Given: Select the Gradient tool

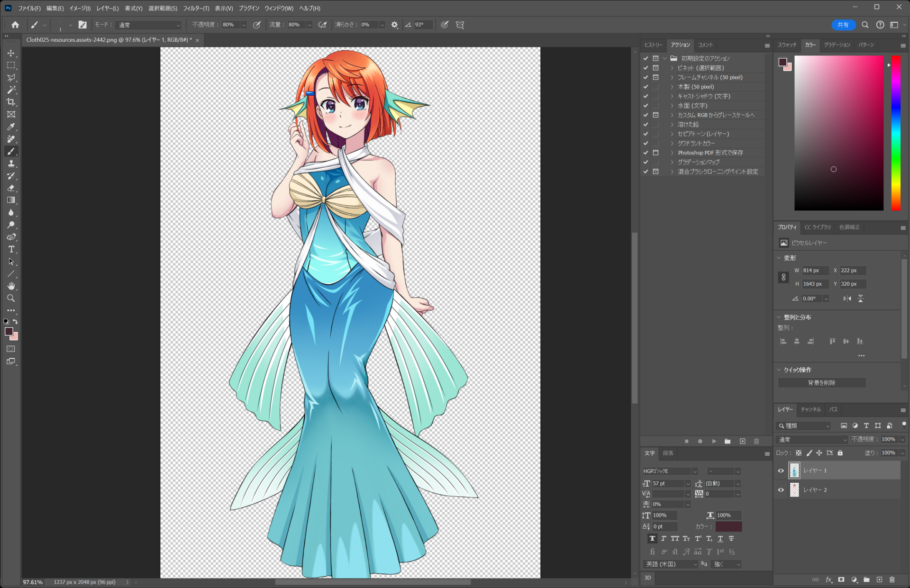Looking at the screenshot, I should click(11, 200).
